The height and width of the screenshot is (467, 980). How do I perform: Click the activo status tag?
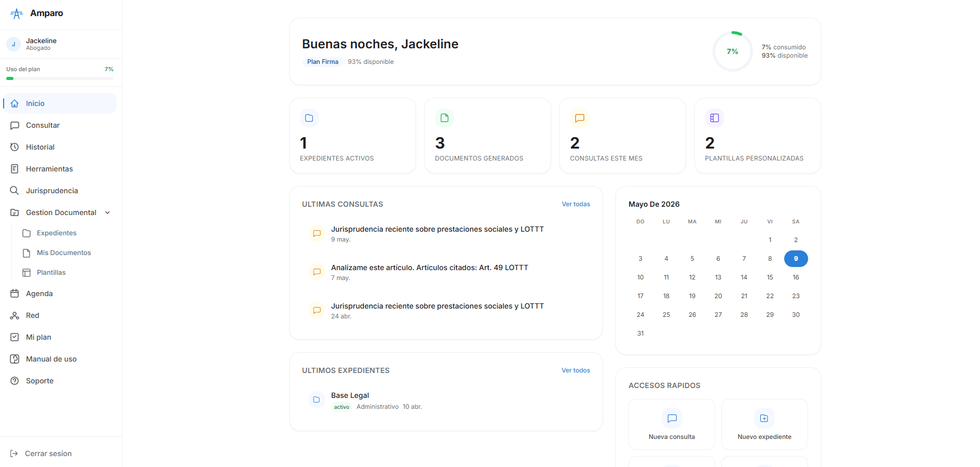pyautogui.click(x=342, y=407)
